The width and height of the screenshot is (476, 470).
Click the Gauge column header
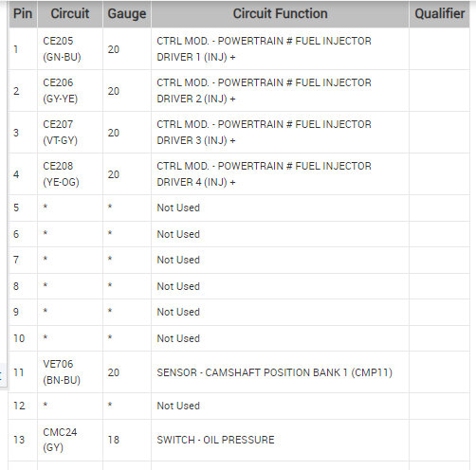127,14
